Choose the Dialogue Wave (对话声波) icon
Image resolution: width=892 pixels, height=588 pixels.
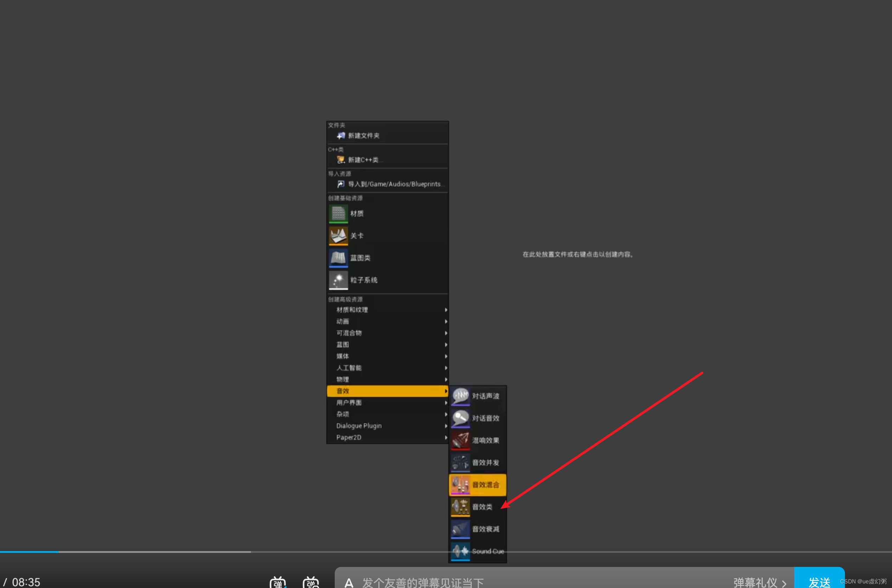460,396
